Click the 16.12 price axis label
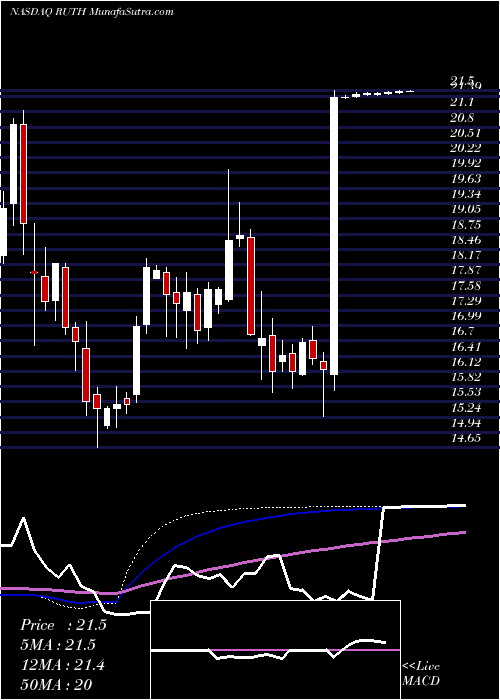Viewport: 500px width, 700px height. [x=466, y=362]
